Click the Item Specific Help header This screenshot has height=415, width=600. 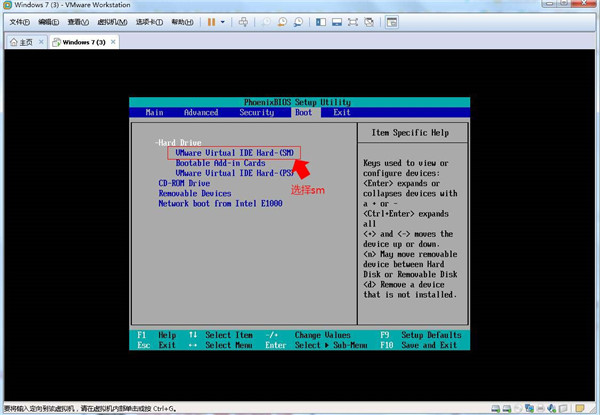pyautogui.click(x=410, y=133)
